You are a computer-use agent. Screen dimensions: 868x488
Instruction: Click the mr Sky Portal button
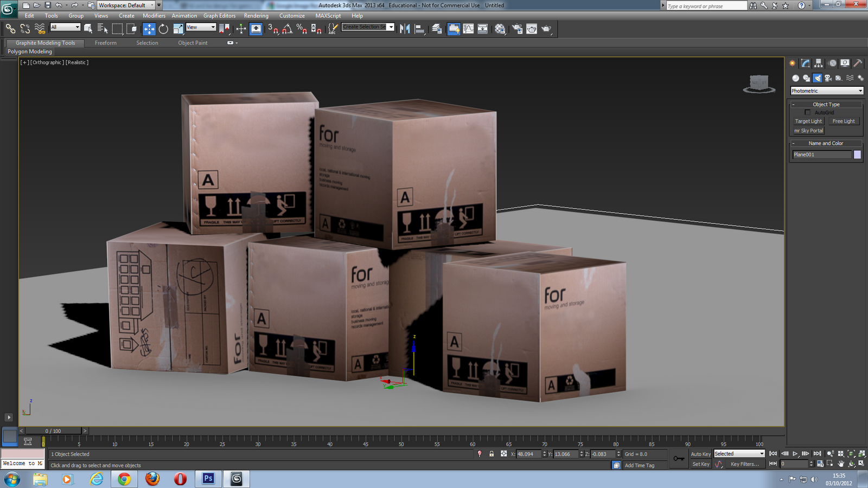tap(808, 131)
